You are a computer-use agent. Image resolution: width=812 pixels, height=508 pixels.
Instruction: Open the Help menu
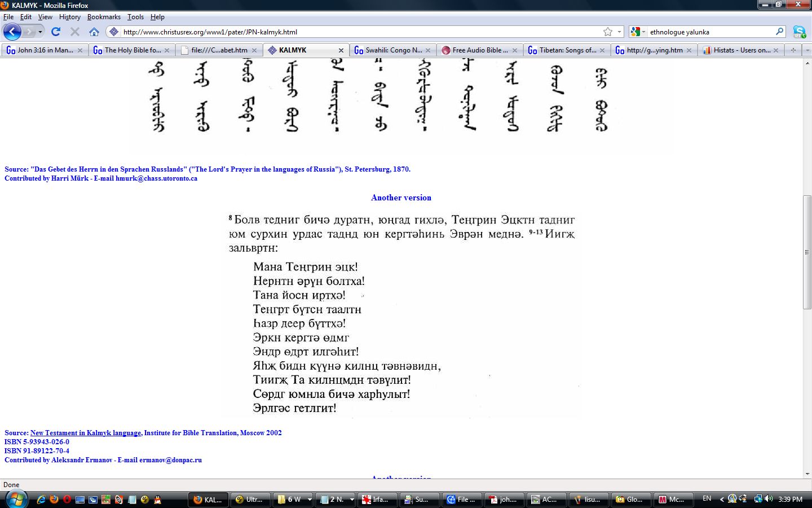pyautogui.click(x=157, y=17)
